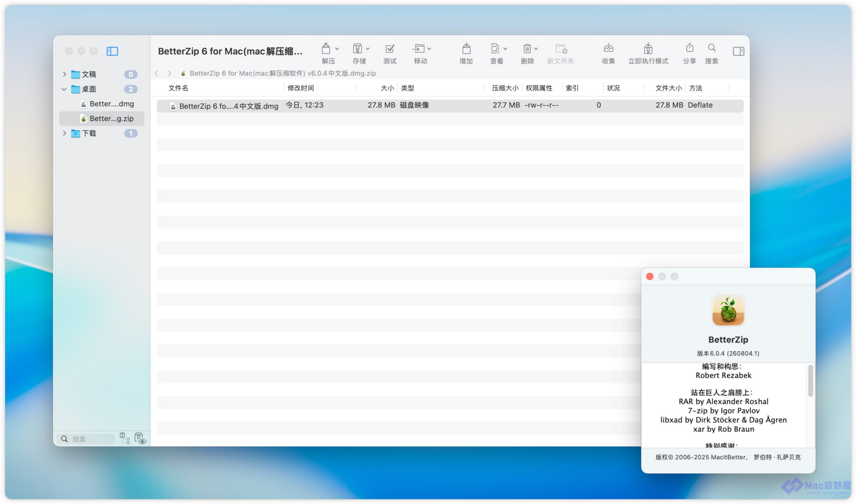
Task: Go back with the left navigation arrow
Action: tap(156, 73)
